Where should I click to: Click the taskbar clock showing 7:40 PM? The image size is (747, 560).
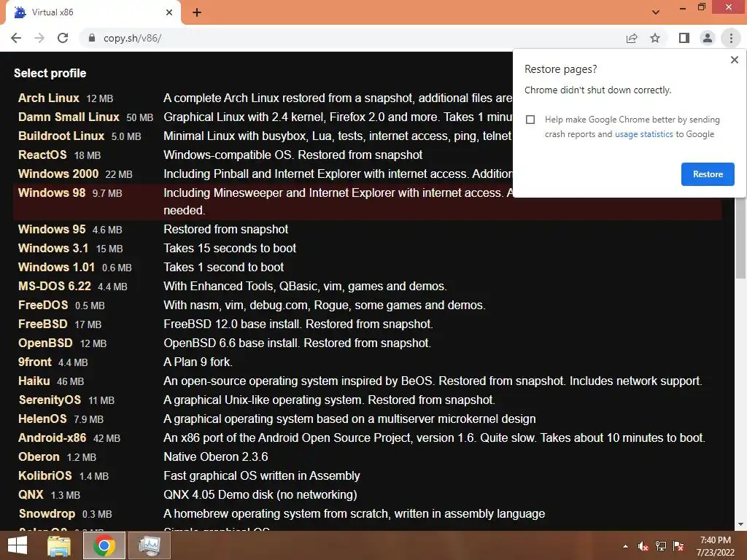pos(715,546)
